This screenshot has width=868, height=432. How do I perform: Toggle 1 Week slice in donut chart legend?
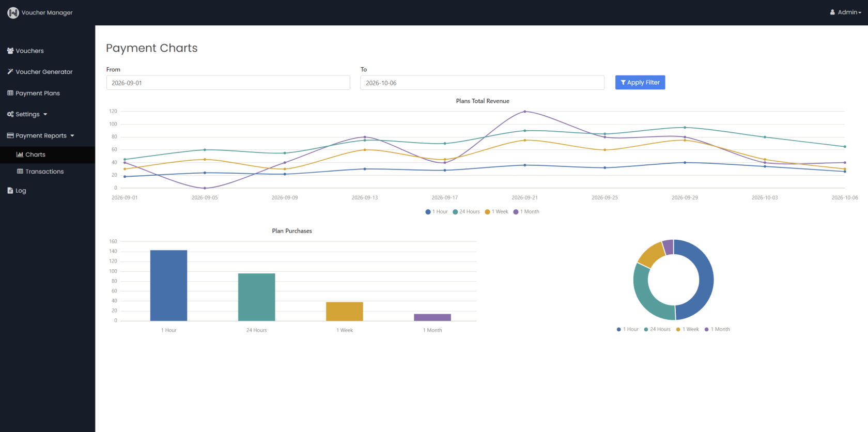(687, 329)
